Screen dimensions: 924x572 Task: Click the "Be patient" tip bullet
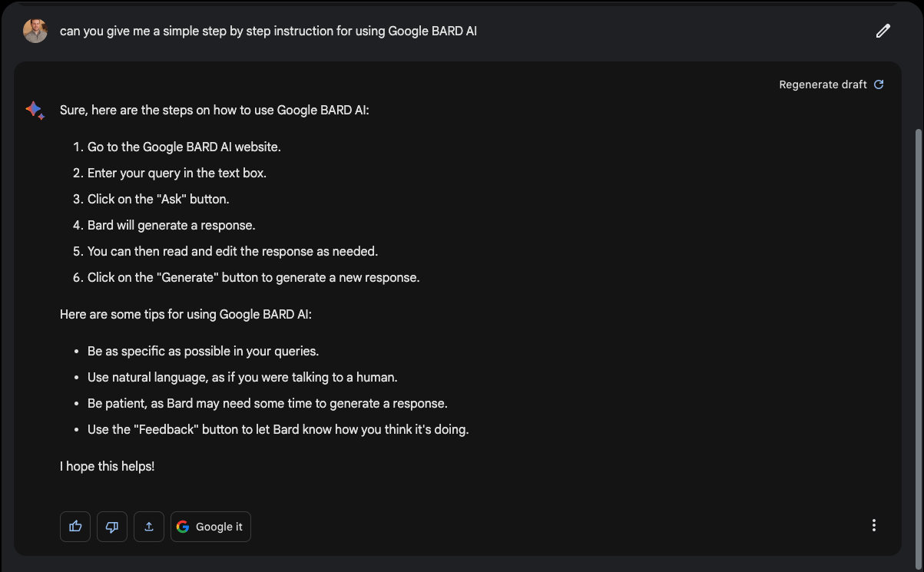(267, 403)
